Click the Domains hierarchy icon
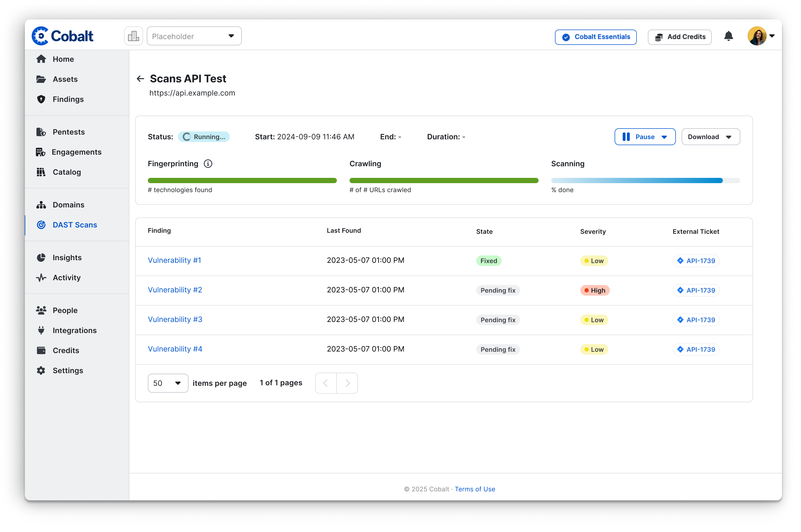The height and width of the screenshot is (532, 801). coord(41,205)
